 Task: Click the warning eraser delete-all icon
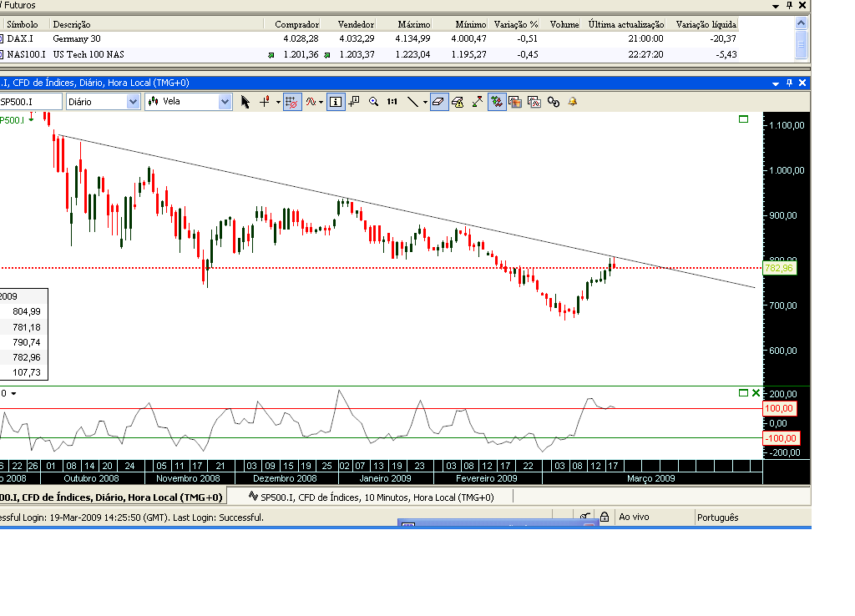coord(458,102)
